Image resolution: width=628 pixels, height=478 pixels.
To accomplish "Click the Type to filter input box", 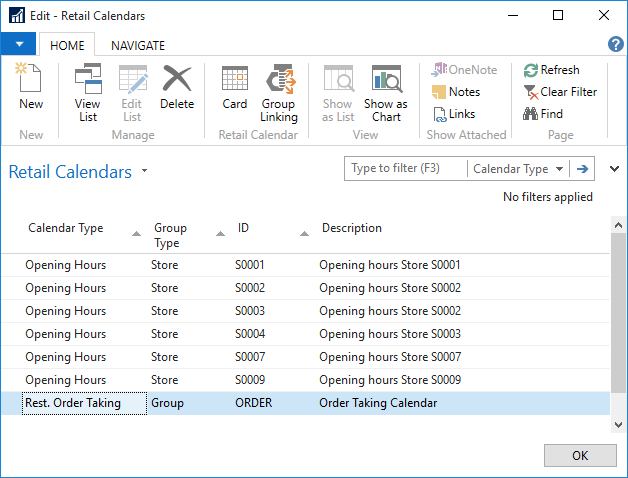I will coord(405,169).
